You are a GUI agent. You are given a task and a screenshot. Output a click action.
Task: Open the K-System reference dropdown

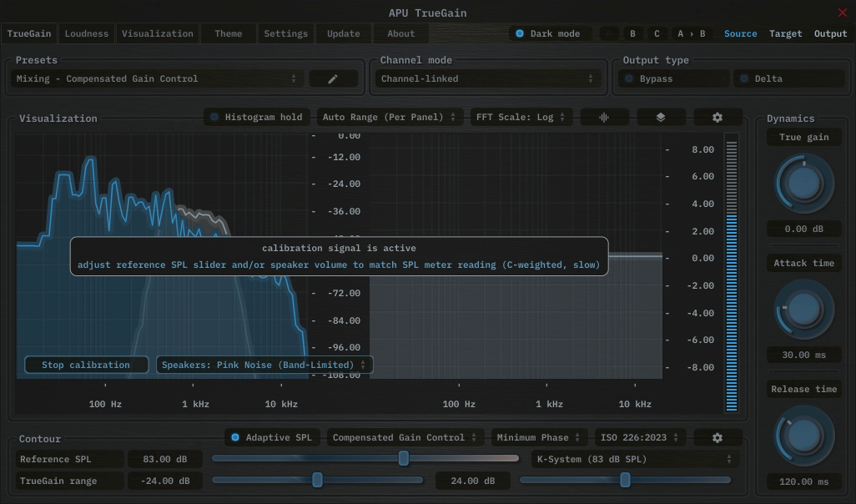point(635,459)
